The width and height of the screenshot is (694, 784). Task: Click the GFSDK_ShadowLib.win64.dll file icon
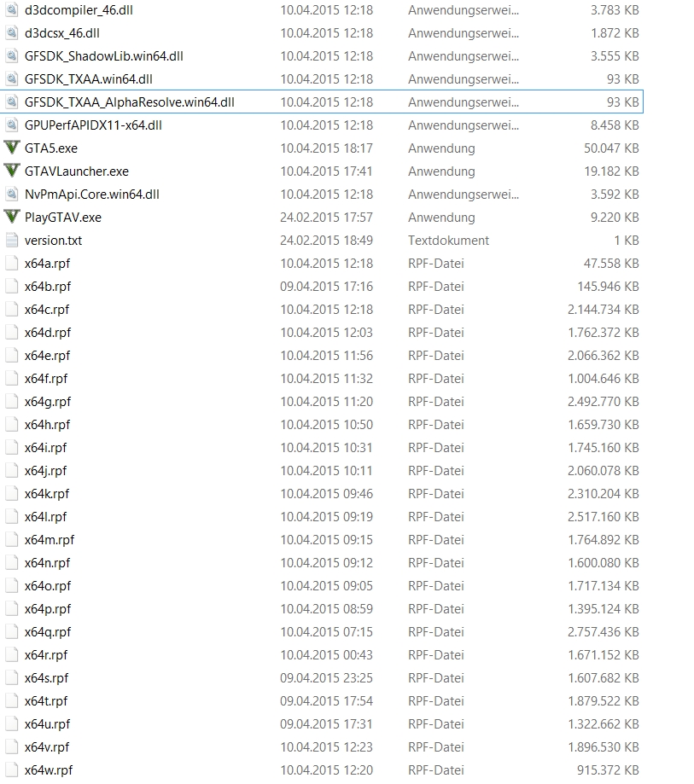[x=11, y=56]
